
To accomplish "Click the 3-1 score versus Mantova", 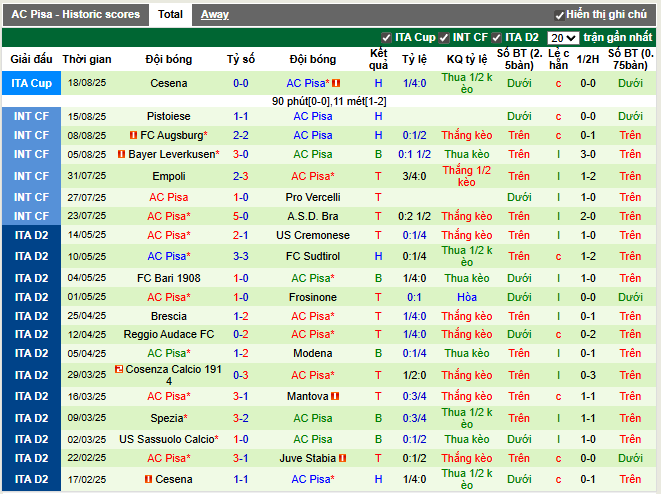I will 241,396.
